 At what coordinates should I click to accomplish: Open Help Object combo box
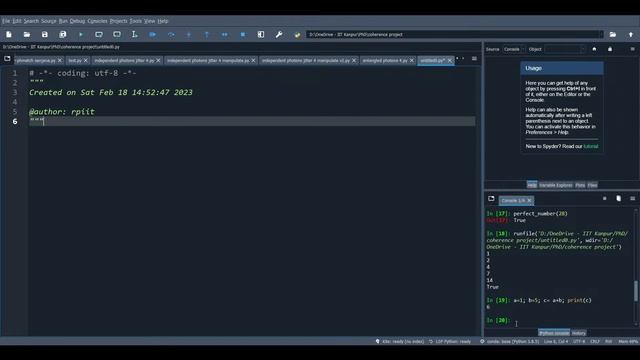pyautogui.click(x=565, y=49)
